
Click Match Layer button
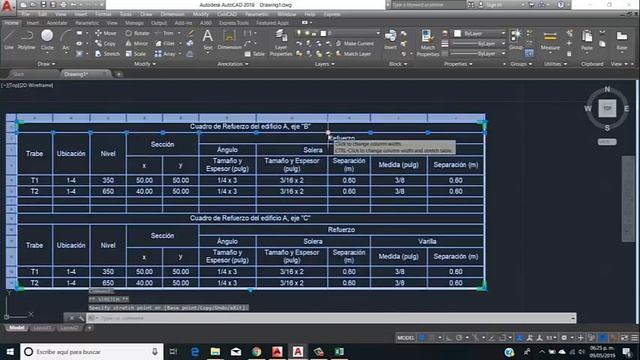(353, 53)
